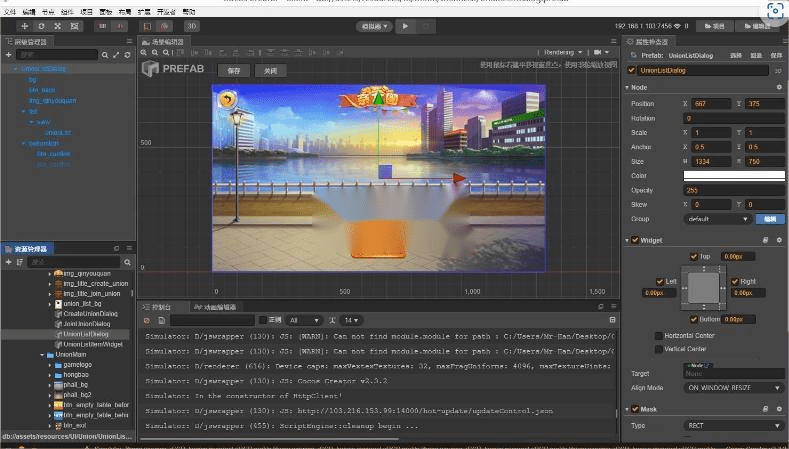Screen dimensions: 789x449
Task: Toggle the 3D view mode button
Action: click(192, 26)
